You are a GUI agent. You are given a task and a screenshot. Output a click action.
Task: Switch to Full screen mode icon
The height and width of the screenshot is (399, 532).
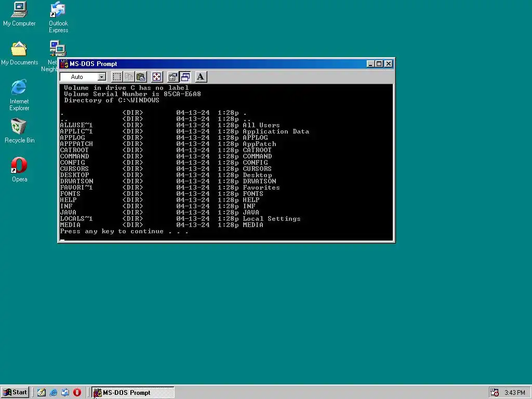tap(157, 77)
